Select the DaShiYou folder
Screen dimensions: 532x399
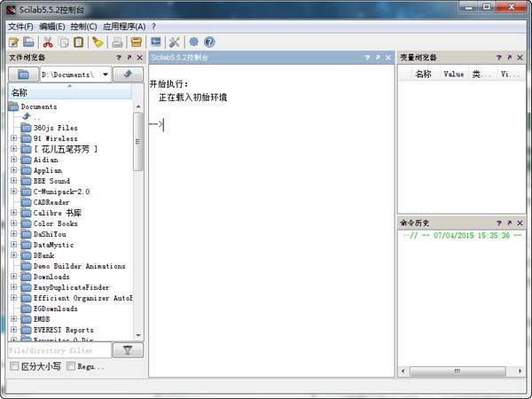click(43, 234)
